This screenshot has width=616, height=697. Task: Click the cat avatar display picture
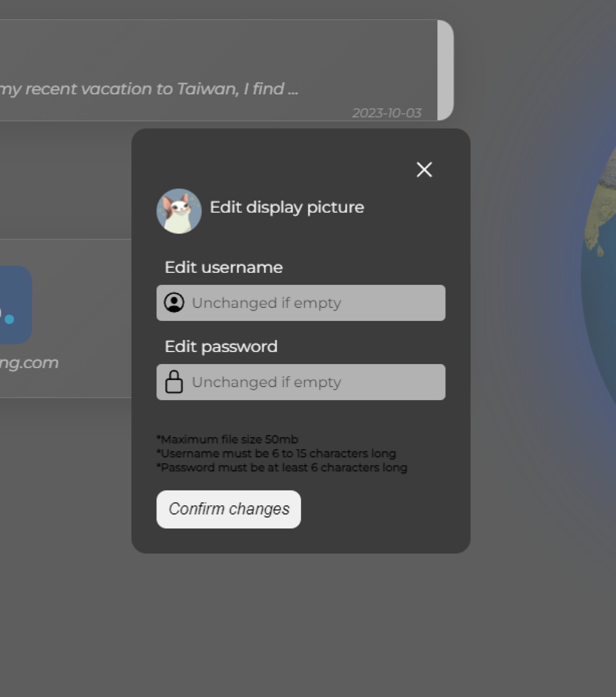179,211
